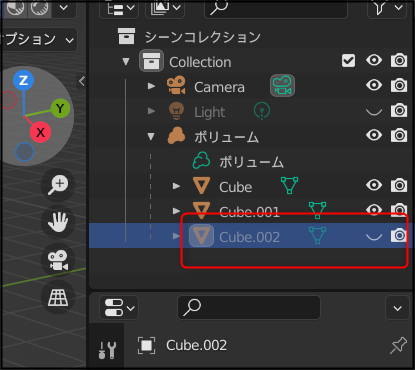Open the outliner filter funnel dropdown
415x370 pixels.
[x=387, y=8]
